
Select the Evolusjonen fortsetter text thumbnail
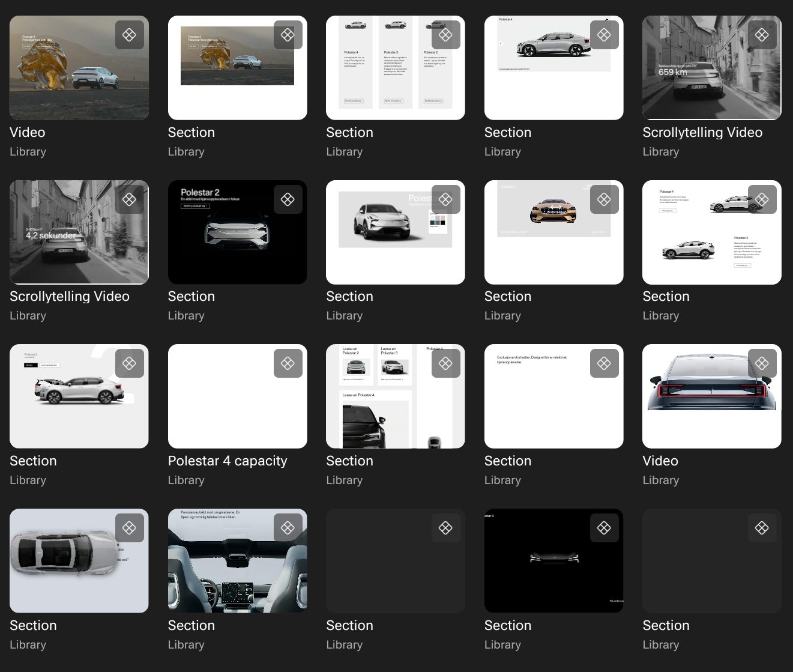[554, 396]
